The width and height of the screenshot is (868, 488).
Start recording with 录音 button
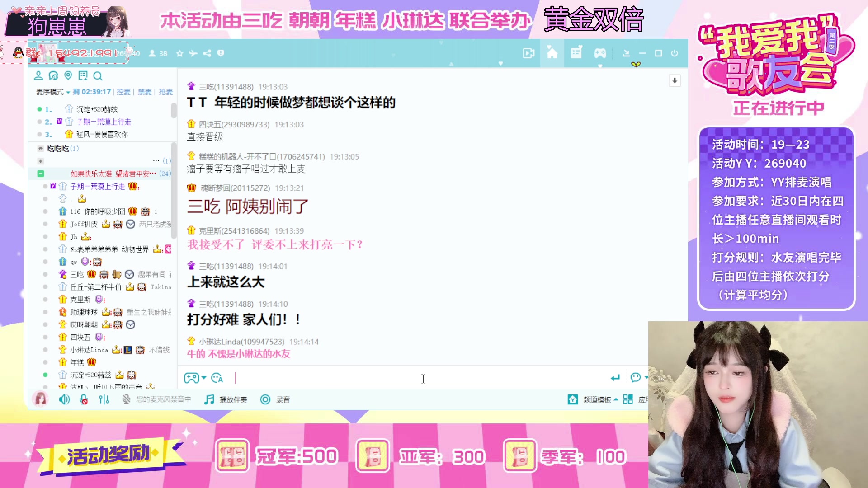pyautogui.click(x=275, y=399)
